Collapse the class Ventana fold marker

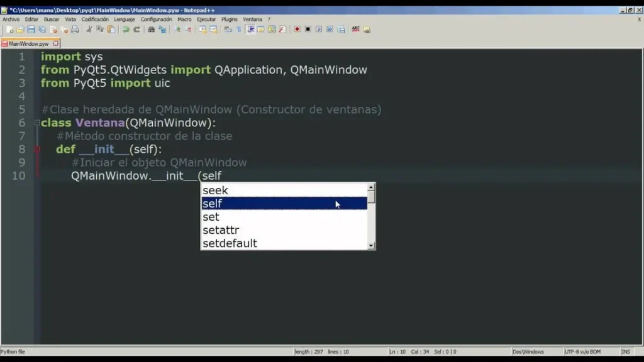coord(36,123)
